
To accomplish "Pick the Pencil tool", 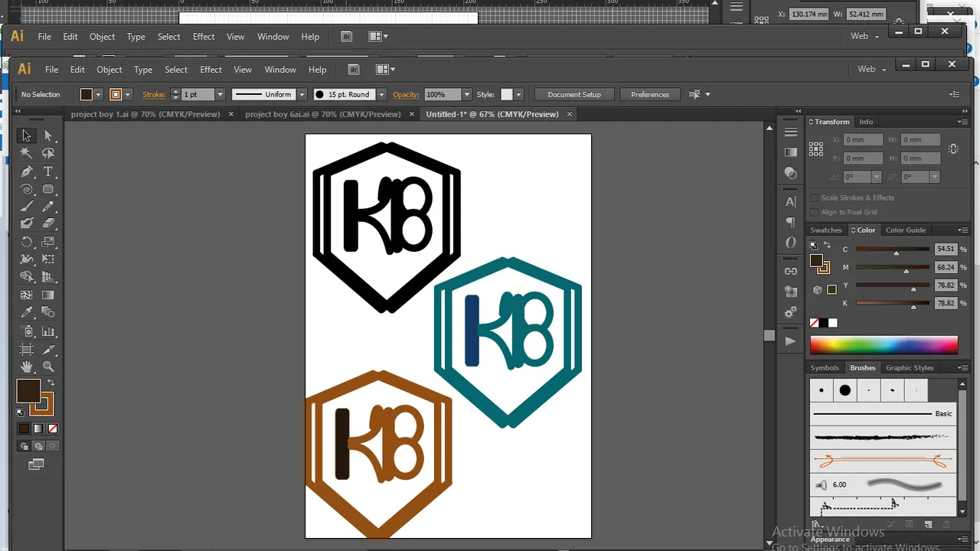I will tap(48, 207).
